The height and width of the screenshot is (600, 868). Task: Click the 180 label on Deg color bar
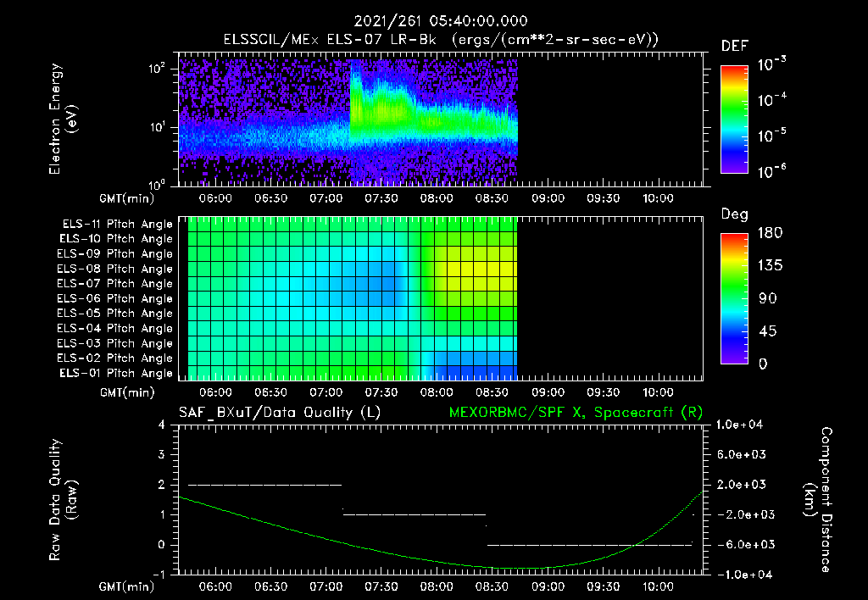tap(770, 233)
